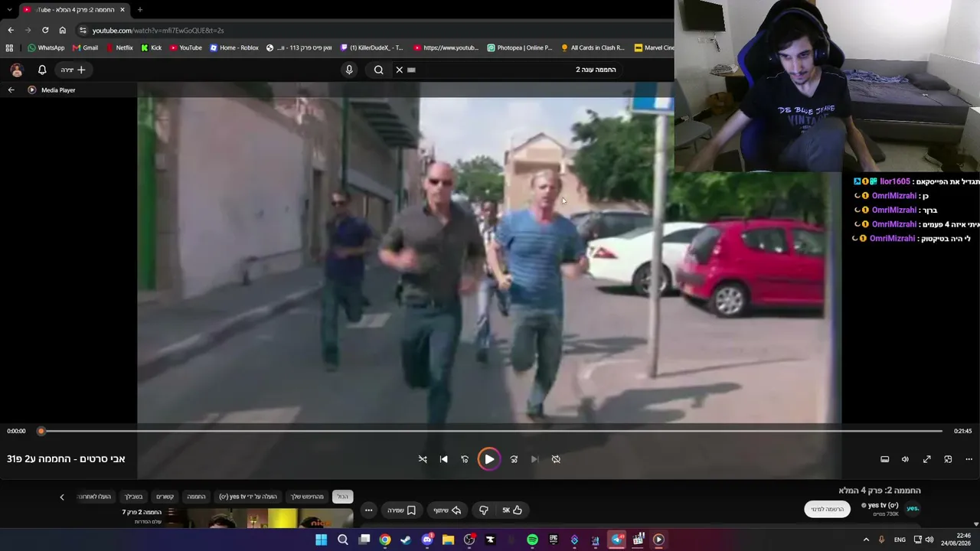Image resolution: width=980 pixels, height=551 pixels.
Task: Open the WhatsApp bookmark
Action: [46, 47]
